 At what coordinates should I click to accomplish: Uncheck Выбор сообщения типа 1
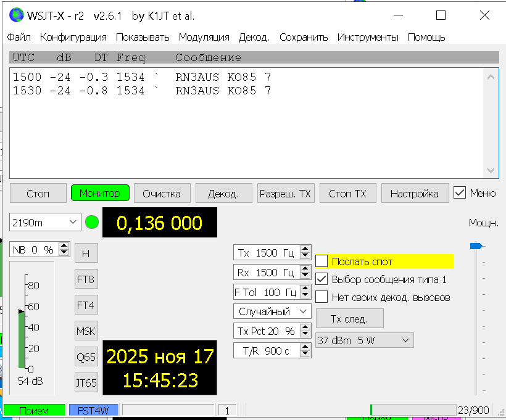tap(321, 279)
